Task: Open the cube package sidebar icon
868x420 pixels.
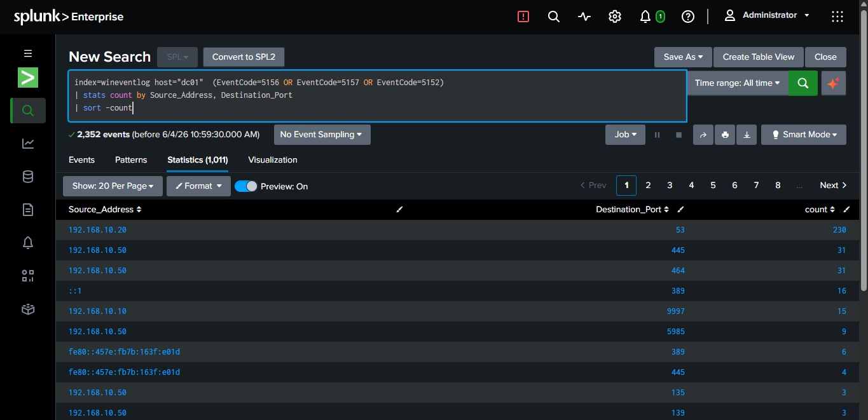Action: (x=28, y=309)
